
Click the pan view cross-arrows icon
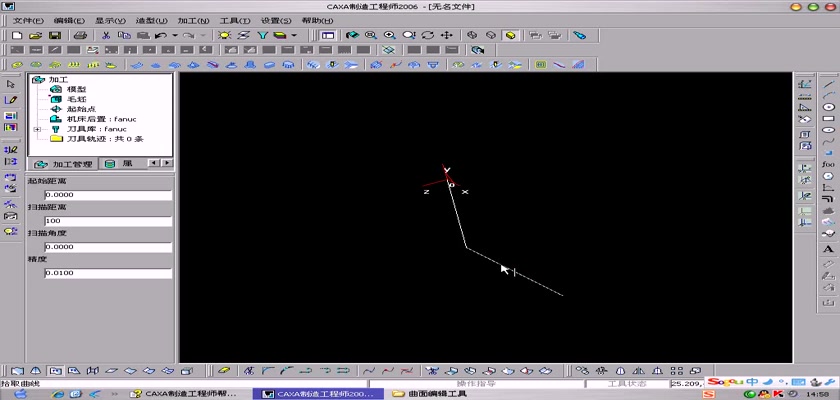tap(446, 35)
